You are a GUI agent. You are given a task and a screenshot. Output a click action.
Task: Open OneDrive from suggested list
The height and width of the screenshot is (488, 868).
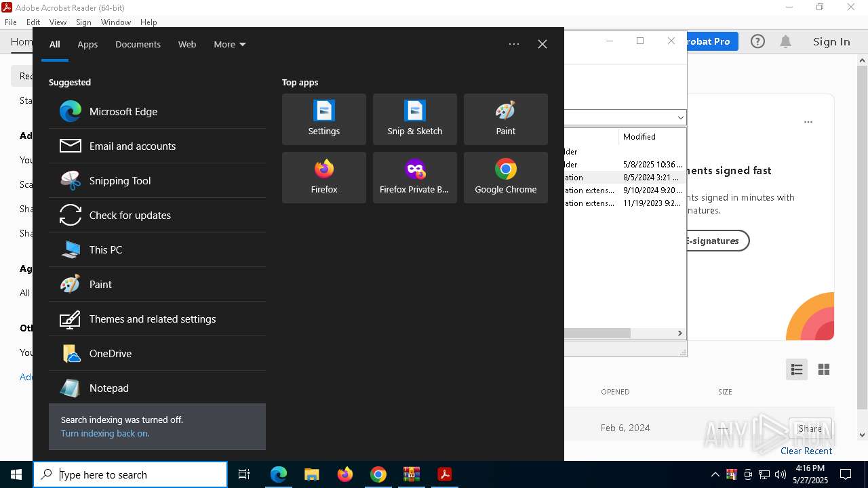click(157, 354)
